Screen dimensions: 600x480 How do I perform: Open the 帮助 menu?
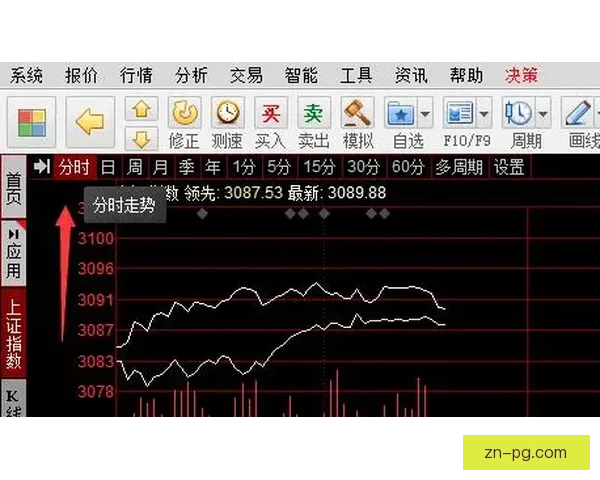[x=466, y=75]
